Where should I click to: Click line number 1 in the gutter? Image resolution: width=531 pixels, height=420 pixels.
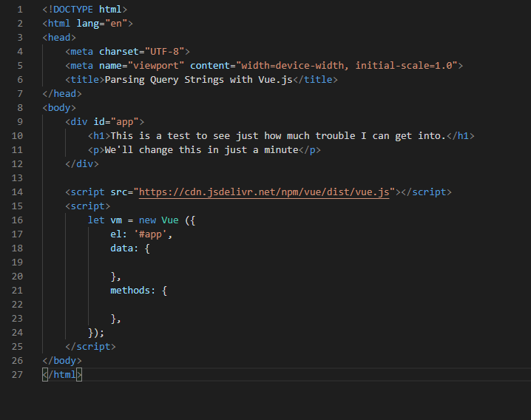(x=20, y=10)
